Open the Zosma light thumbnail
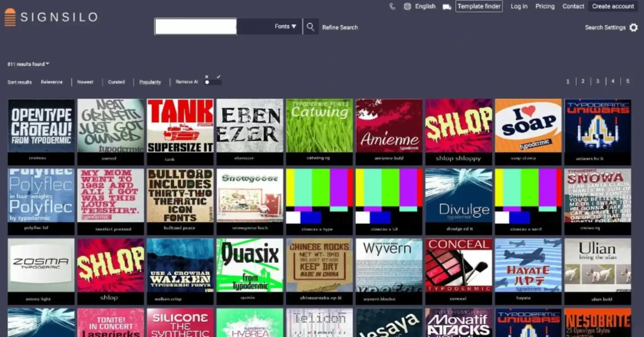Image resolution: width=644 pixels, height=337 pixels. point(41,271)
